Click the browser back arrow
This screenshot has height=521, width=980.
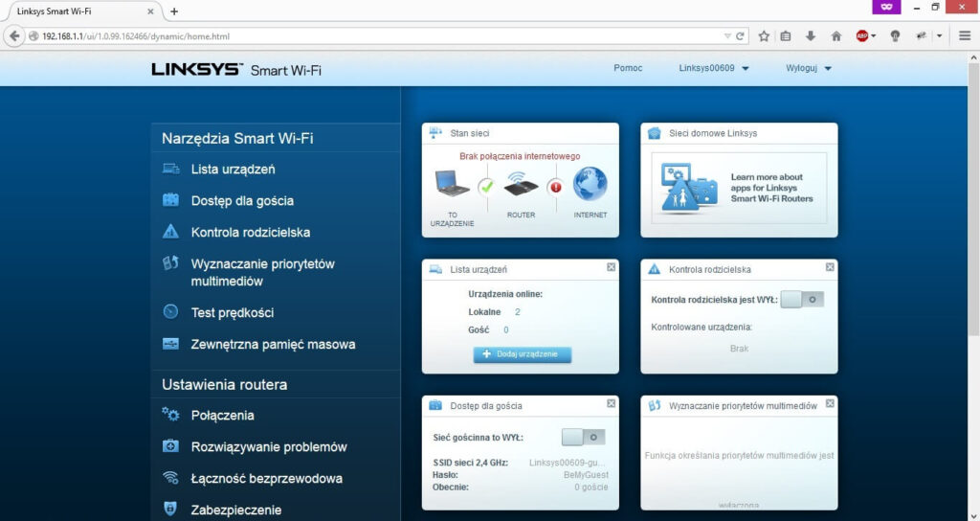point(14,36)
